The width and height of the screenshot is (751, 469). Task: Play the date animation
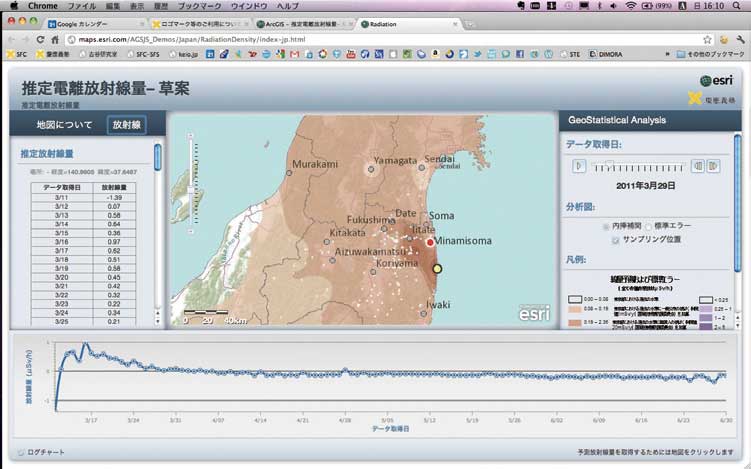[578, 166]
